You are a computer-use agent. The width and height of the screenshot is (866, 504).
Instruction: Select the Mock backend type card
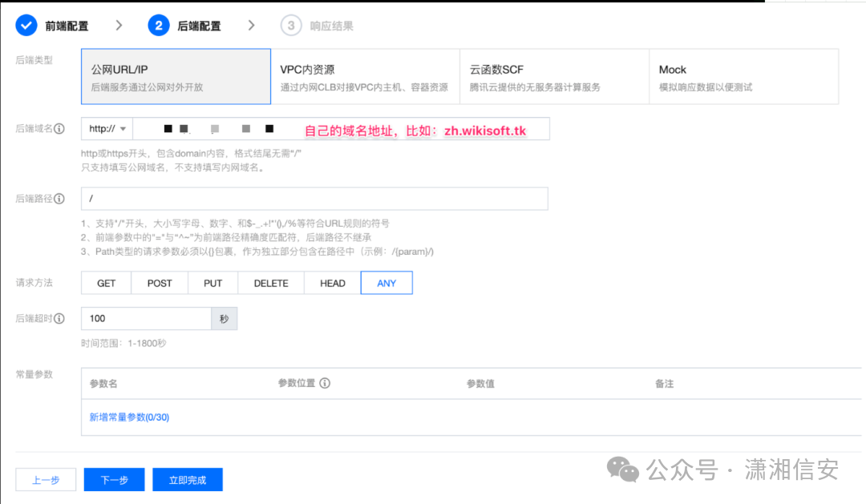pyautogui.click(x=744, y=76)
